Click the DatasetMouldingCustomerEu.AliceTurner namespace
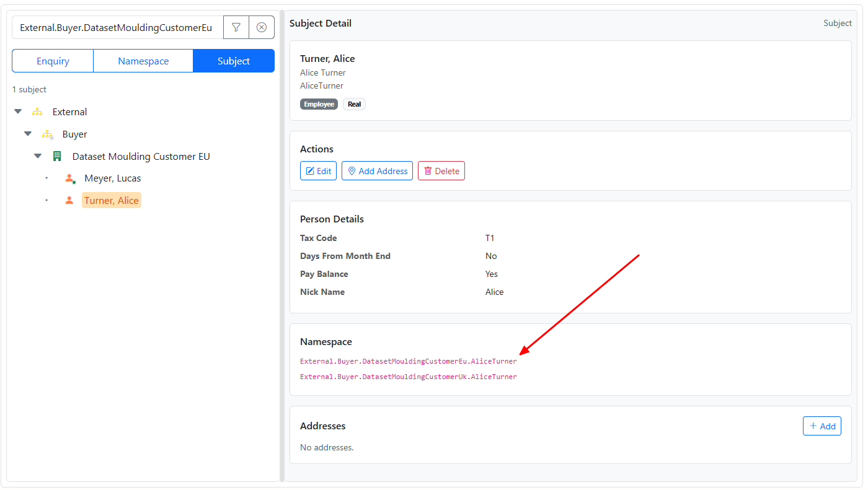Image resolution: width=868 pixels, height=490 pixels. pyautogui.click(x=409, y=361)
